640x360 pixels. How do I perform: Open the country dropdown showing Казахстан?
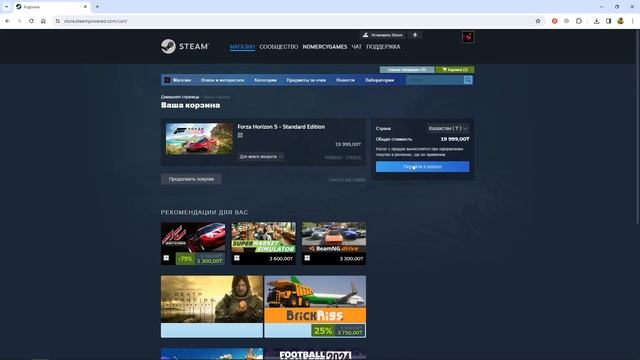coord(448,128)
